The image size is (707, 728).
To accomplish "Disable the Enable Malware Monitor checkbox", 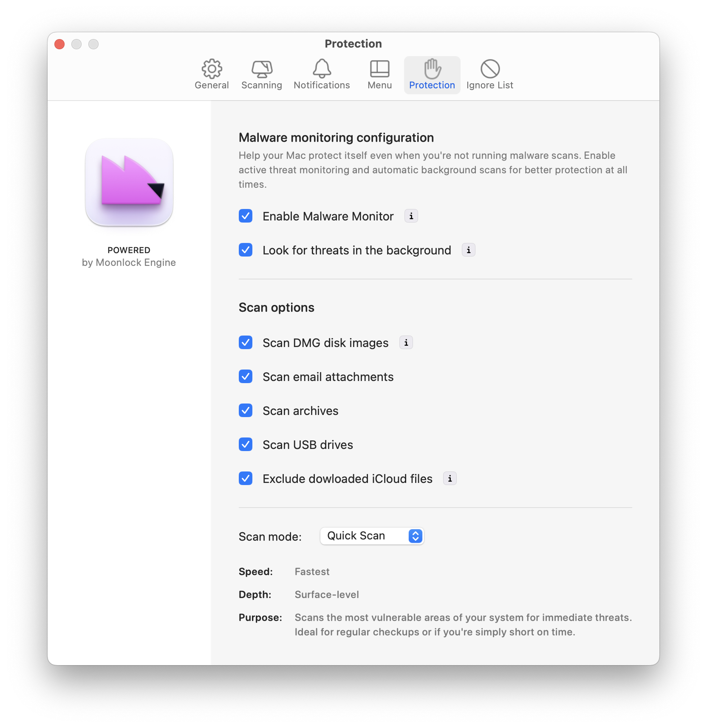I will (245, 216).
